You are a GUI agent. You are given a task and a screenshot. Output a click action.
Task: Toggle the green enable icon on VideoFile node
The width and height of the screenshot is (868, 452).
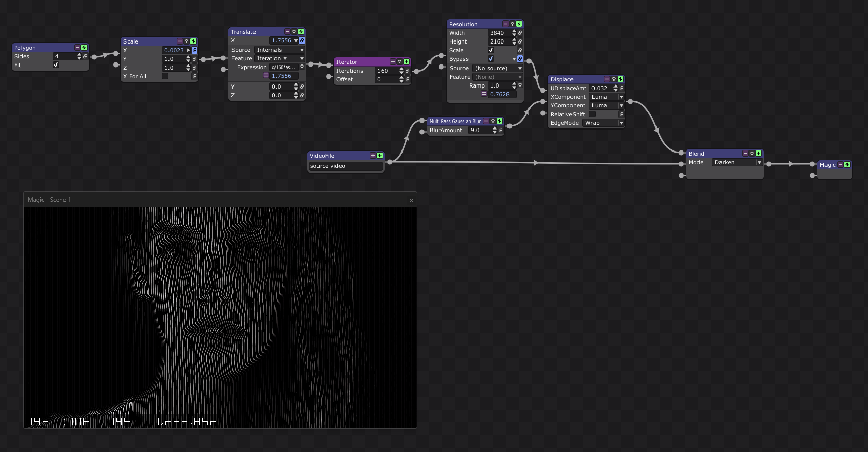(x=379, y=156)
